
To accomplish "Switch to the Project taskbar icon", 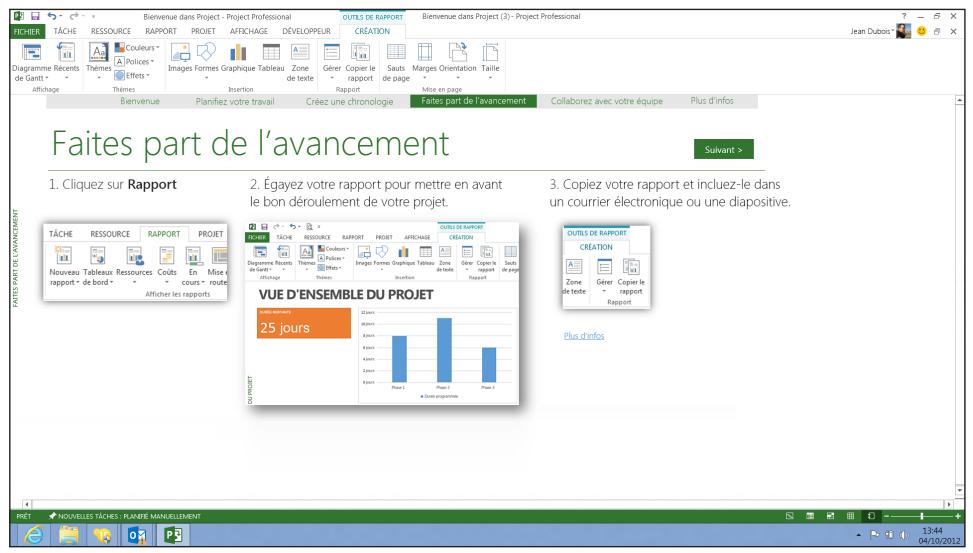I will [x=172, y=535].
